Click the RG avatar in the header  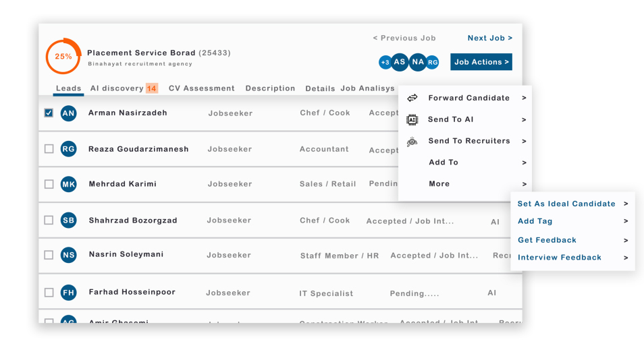click(432, 63)
